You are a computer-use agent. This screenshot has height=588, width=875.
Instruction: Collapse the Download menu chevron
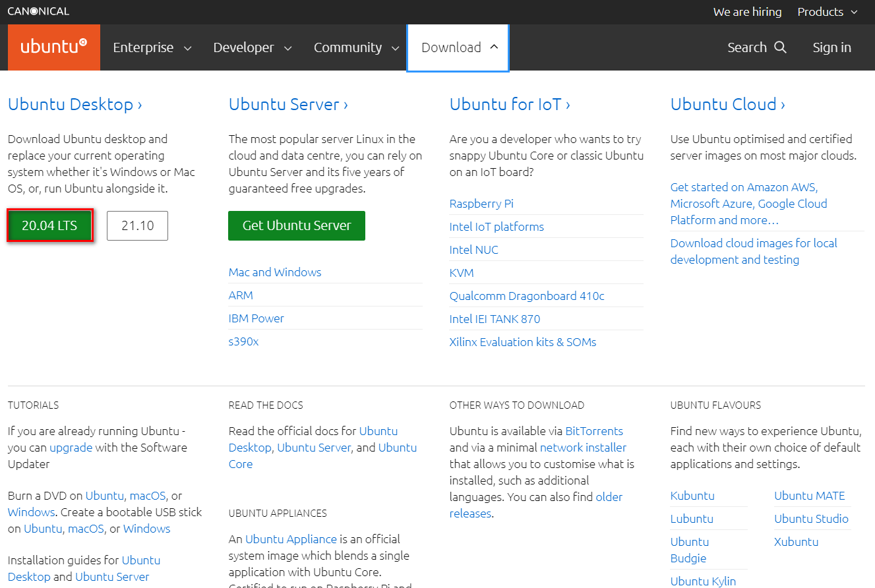(x=495, y=47)
